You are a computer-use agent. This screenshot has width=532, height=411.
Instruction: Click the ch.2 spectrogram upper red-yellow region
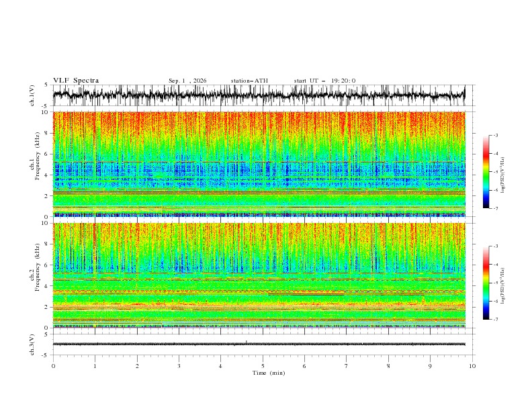click(x=259, y=234)
